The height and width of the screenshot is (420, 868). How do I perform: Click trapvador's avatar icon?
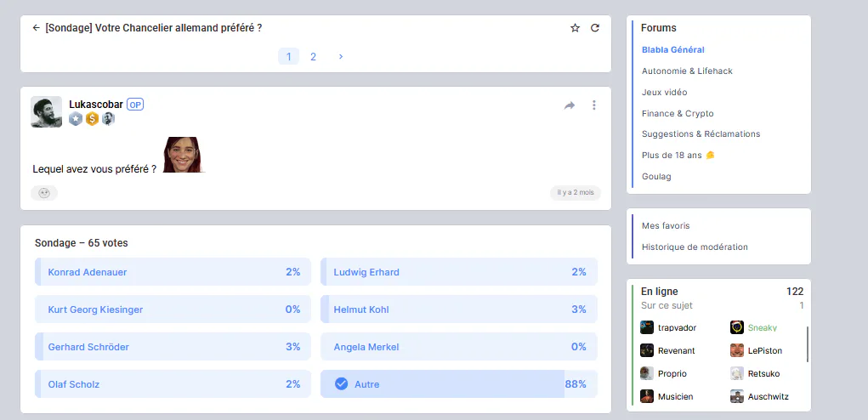coord(647,327)
